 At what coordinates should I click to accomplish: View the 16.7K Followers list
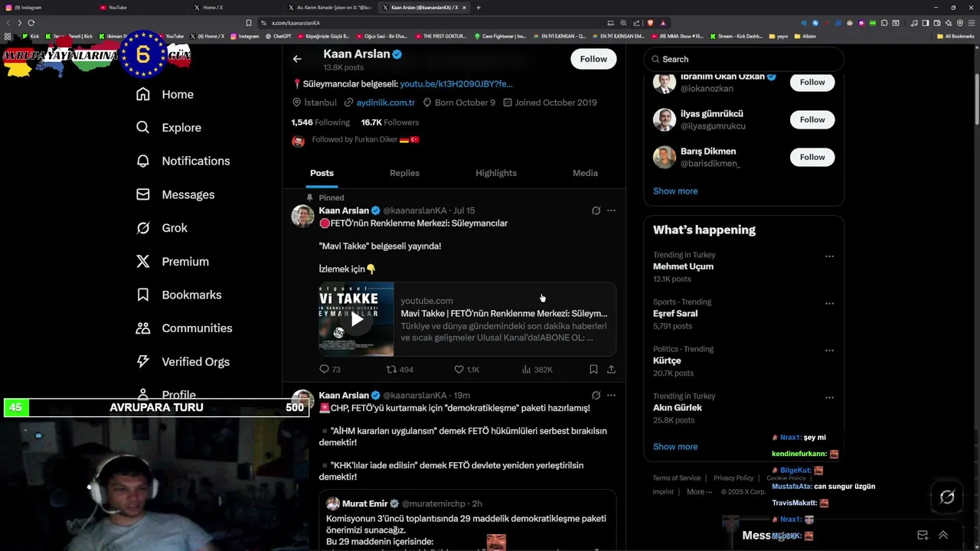click(390, 122)
